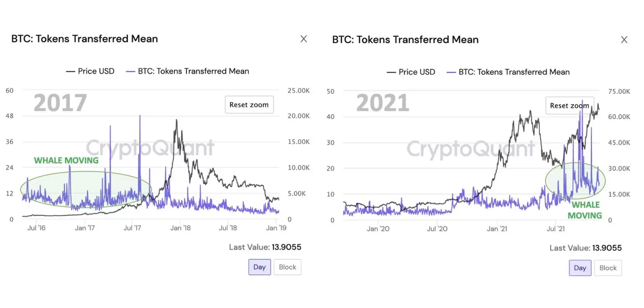
Task: Close the left 2017 chart panel
Action: [304, 39]
